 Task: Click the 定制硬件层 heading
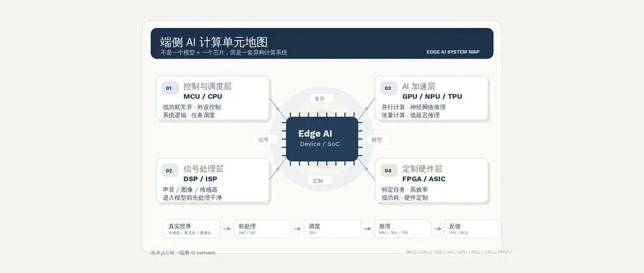pos(422,169)
